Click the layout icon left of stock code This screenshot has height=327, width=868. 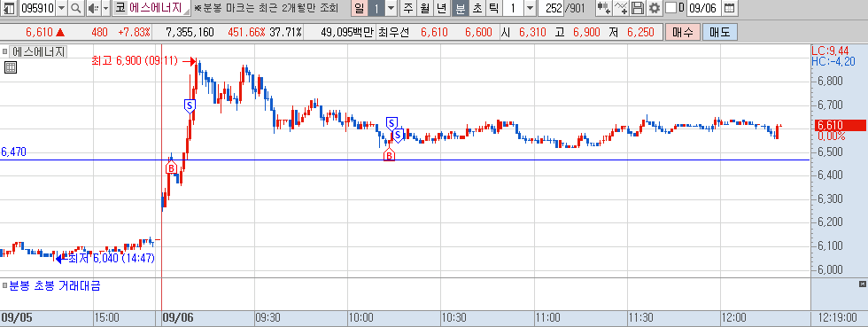(10, 8)
